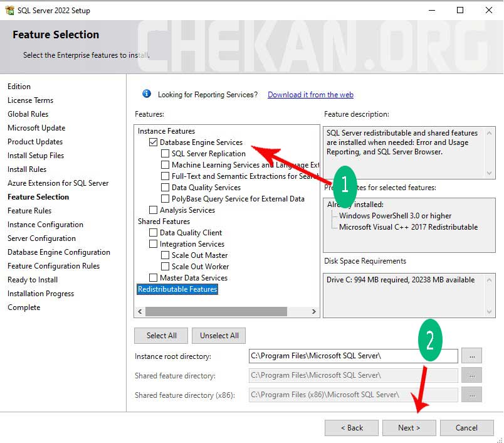The height and width of the screenshot is (443, 504).
Task: Select the Complete step in sidebar
Action: pyautogui.click(x=24, y=307)
